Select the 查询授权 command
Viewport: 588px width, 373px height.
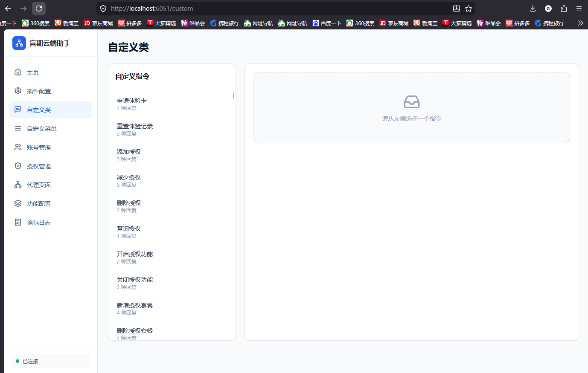click(x=172, y=232)
